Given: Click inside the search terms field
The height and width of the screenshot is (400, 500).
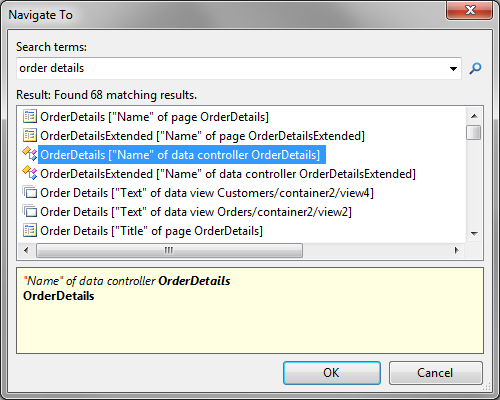Looking at the screenshot, I should point(232,68).
